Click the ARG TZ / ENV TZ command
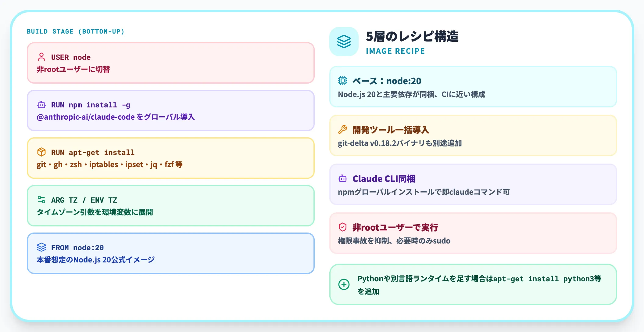This screenshot has height=332, width=644. point(84,200)
